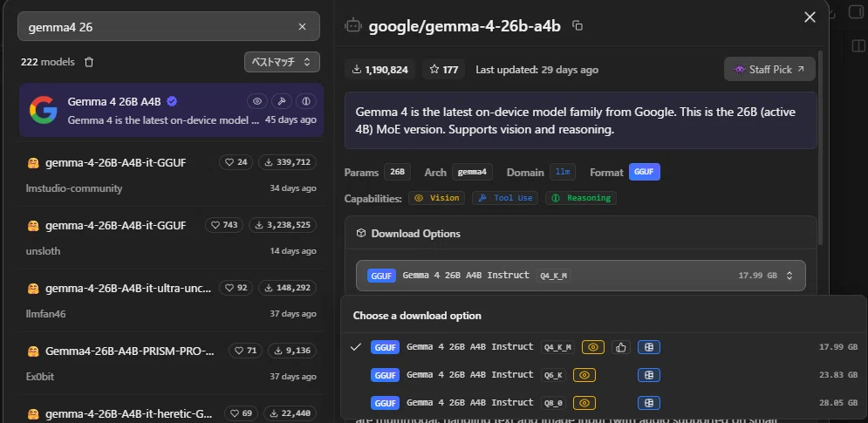
Task: Click the 9,136 downloads badge
Action: tap(292, 351)
